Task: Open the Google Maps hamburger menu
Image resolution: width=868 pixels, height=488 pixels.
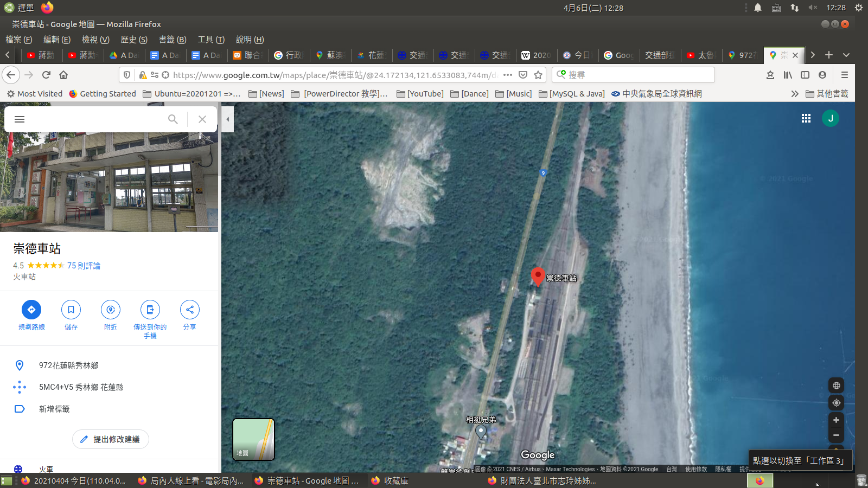Action: coord(20,119)
